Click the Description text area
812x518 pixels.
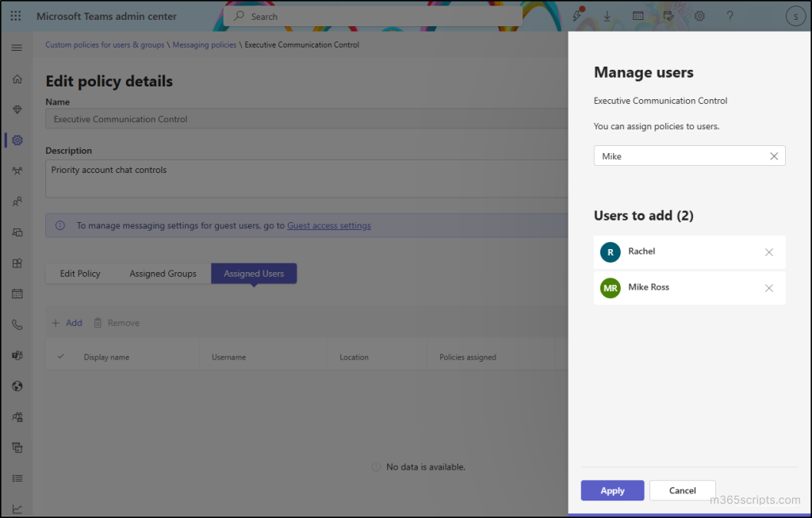pos(307,178)
